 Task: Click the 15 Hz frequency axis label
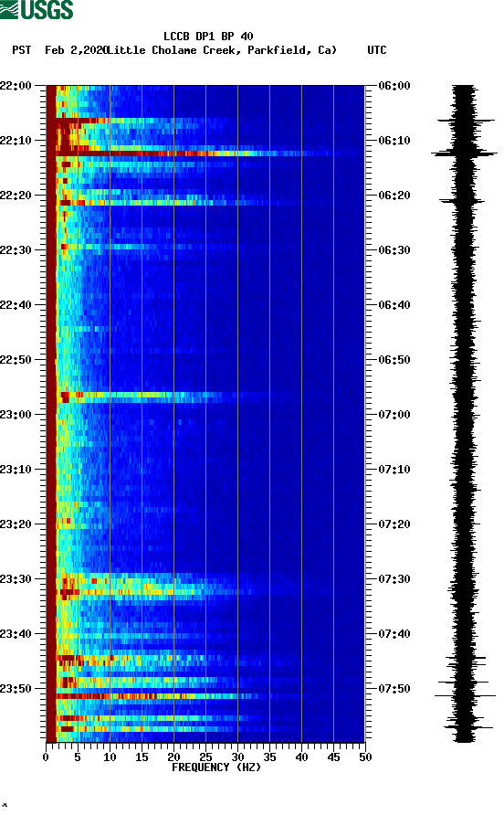point(142,757)
